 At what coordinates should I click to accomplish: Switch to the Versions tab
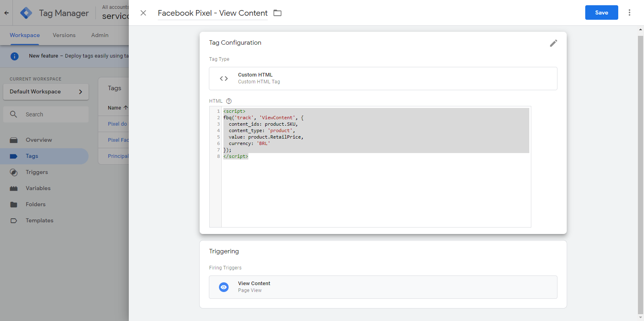pos(64,35)
